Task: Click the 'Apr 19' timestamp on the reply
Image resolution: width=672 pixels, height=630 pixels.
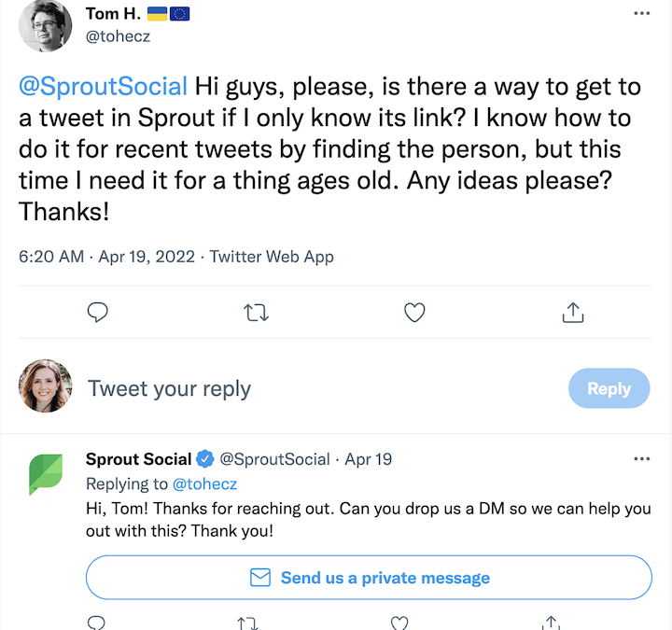Action: (369, 459)
